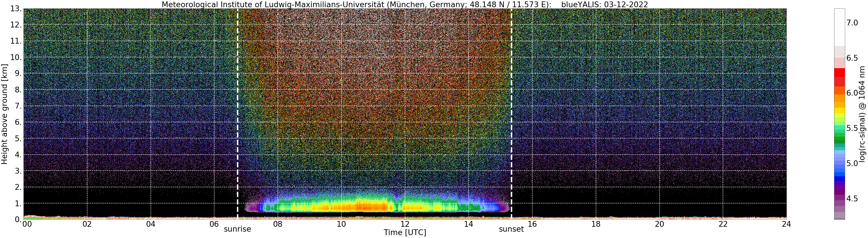868x238 pixels.
Task: Click the time tick label '10'
Action: pos(341,224)
